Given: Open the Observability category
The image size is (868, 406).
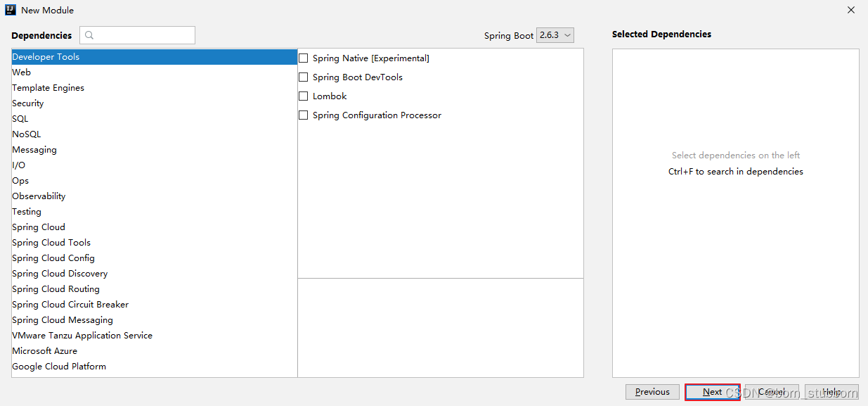Looking at the screenshot, I should 155,196.
